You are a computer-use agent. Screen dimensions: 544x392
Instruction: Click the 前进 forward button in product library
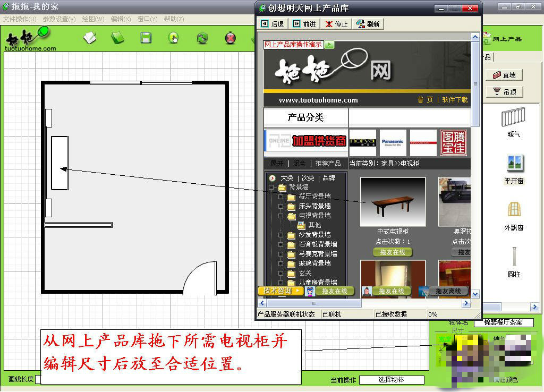pyautogui.click(x=304, y=24)
